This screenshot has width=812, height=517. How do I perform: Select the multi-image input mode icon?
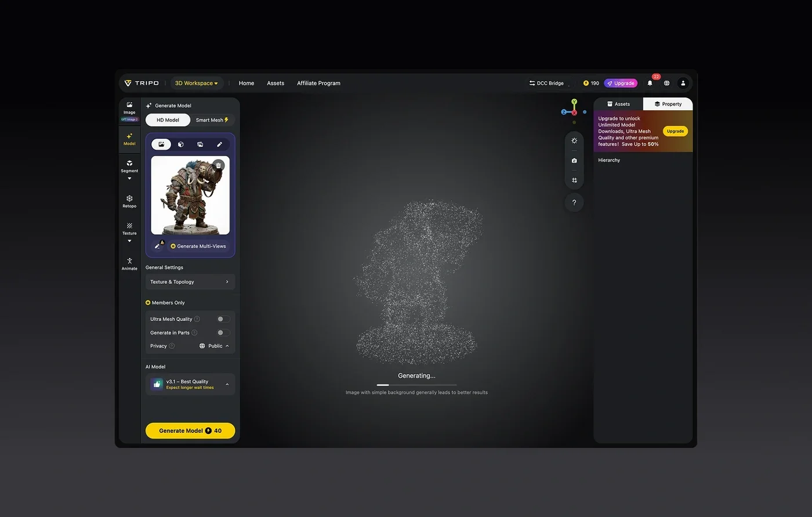[200, 144]
